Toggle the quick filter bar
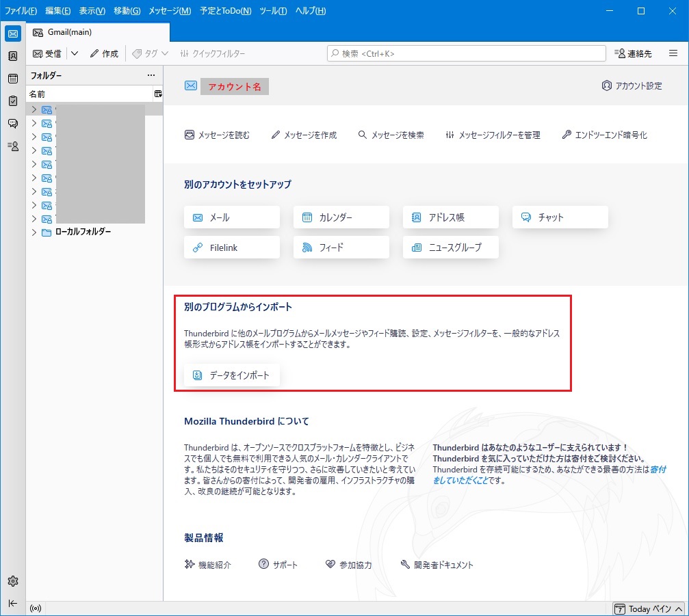This screenshot has height=616, width=689. pos(212,53)
